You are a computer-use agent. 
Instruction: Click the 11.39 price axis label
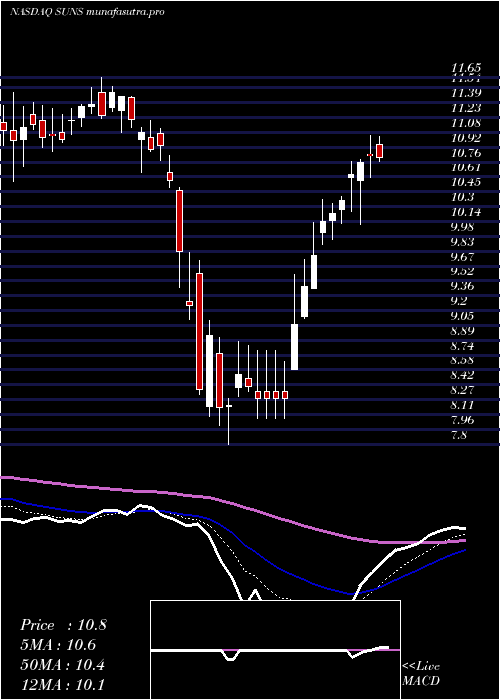[466, 93]
